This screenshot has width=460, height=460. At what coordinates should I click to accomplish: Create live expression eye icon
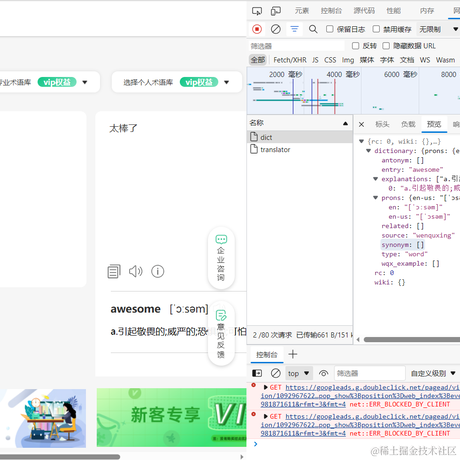(323, 373)
